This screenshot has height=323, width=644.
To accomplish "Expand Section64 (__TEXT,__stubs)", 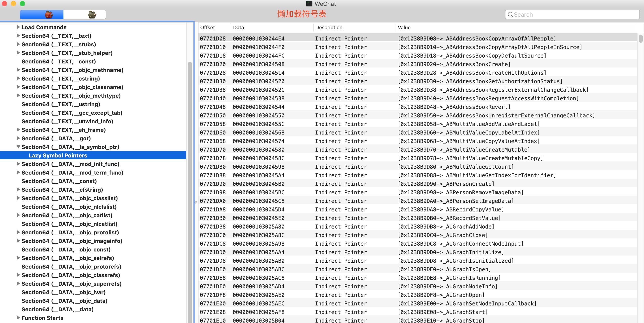I will (18, 44).
